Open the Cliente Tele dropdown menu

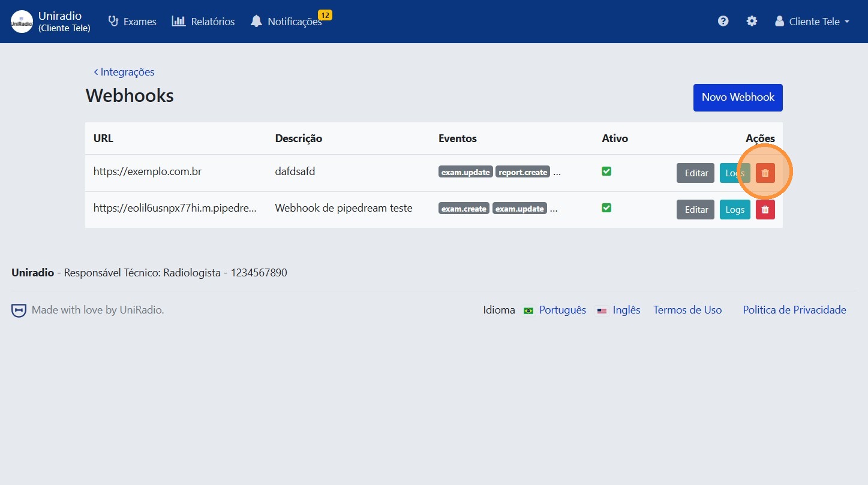click(x=813, y=21)
